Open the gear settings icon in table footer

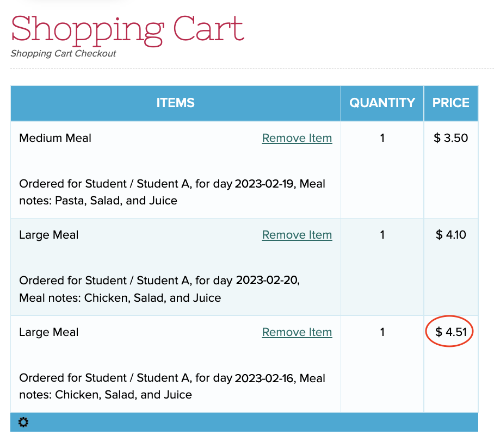[23, 422]
